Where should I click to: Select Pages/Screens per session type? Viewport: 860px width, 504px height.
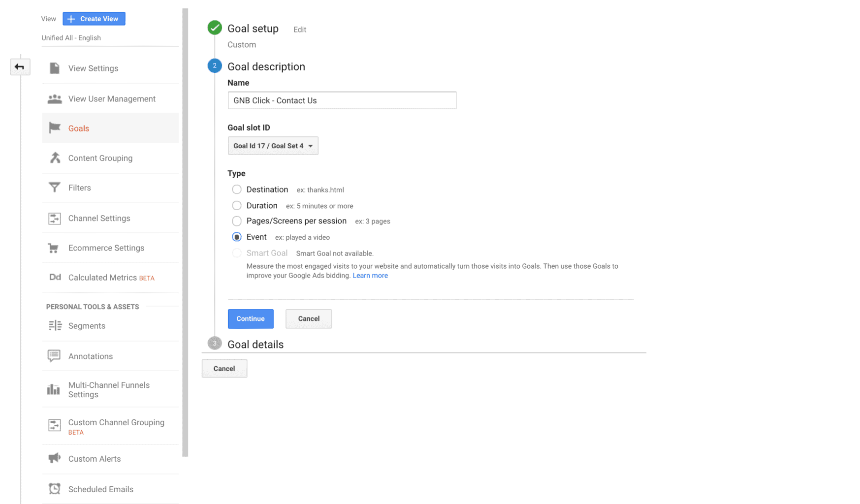[237, 221]
